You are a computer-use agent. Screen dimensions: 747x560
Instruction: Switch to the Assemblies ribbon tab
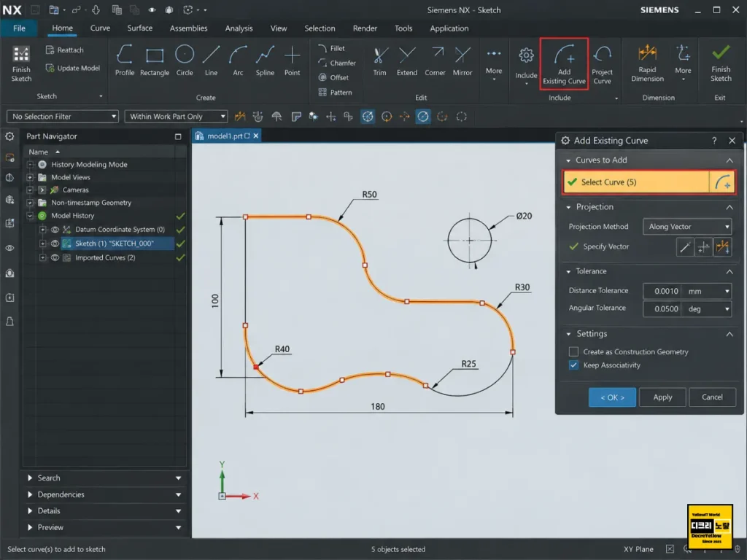pyautogui.click(x=189, y=28)
